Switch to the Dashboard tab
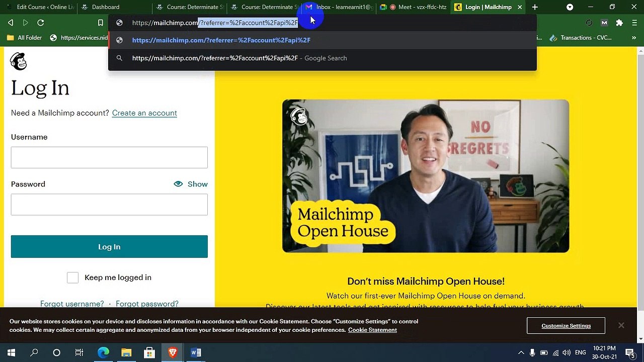 pos(114,7)
